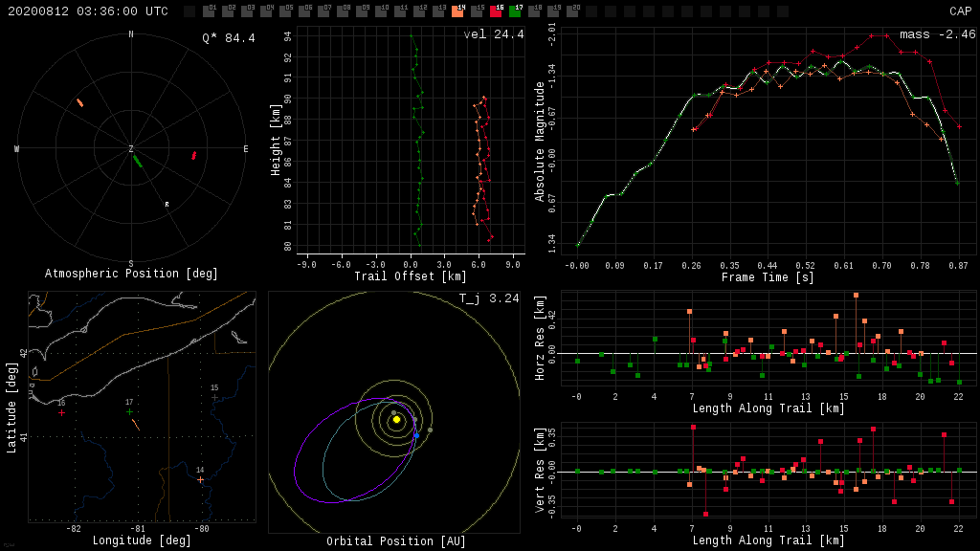The width and height of the screenshot is (980, 551).
Task: Click the orange camera 14 indicator box
Action: point(457,12)
